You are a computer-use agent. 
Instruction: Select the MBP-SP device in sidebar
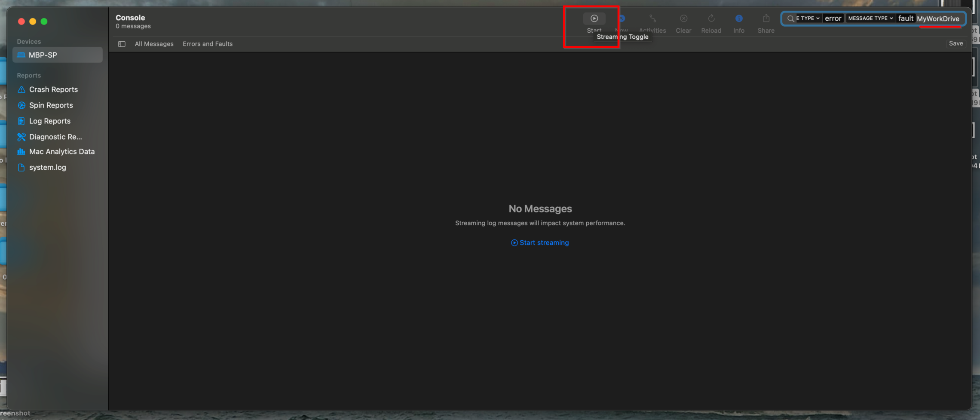coord(43,55)
